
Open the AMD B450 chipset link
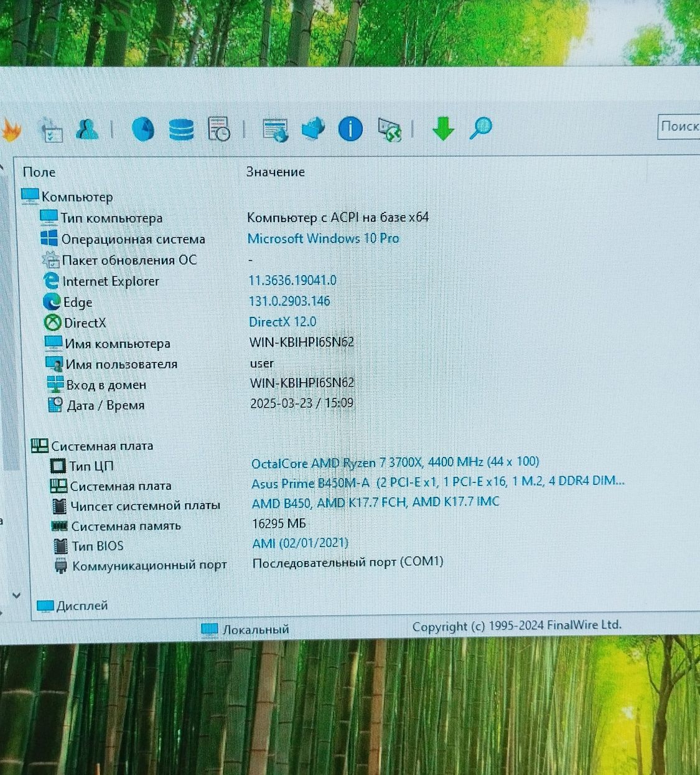tap(375, 502)
